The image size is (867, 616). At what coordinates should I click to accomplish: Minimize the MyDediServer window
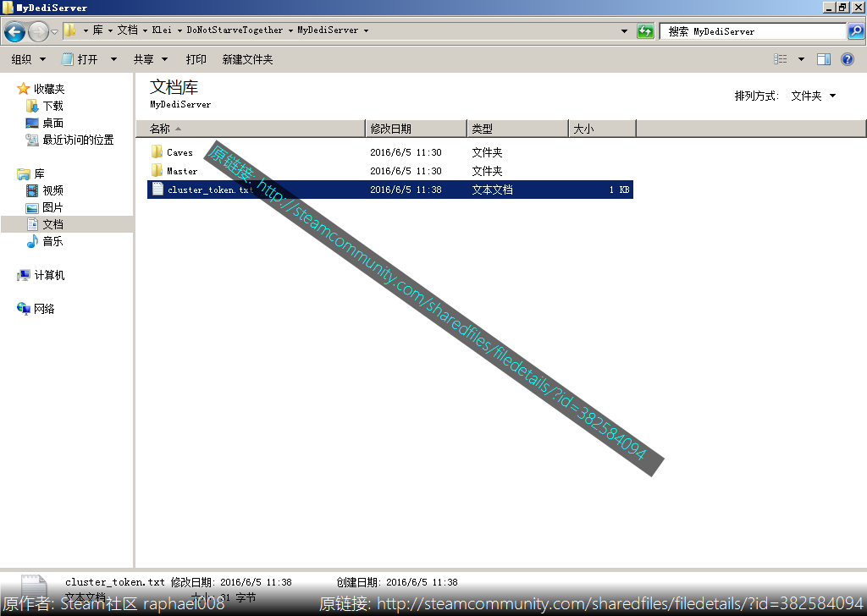pyautogui.click(x=830, y=7)
